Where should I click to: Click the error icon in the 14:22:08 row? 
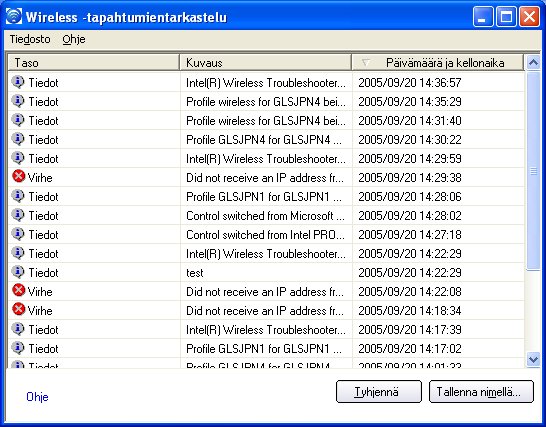click(18, 290)
